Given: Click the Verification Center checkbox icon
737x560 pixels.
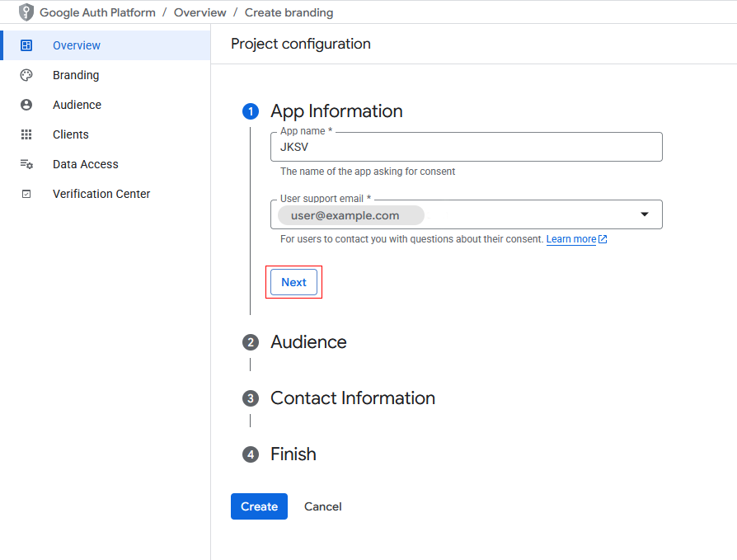Looking at the screenshot, I should tap(26, 194).
